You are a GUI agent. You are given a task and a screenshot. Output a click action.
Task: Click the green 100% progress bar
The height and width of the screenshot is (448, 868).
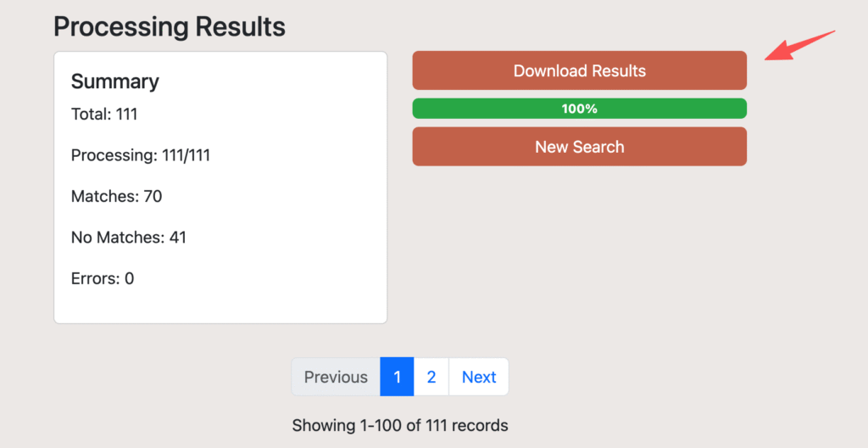pyautogui.click(x=579, y=109)
